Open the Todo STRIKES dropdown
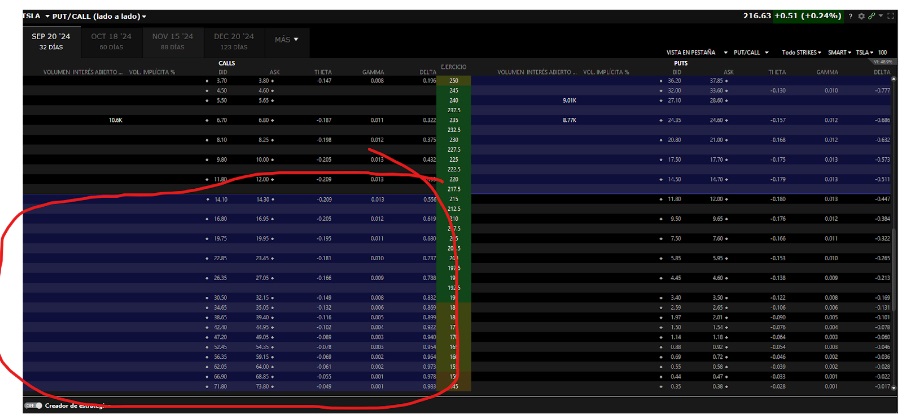Viewport: 904px width, 419px height. (800, 52)
